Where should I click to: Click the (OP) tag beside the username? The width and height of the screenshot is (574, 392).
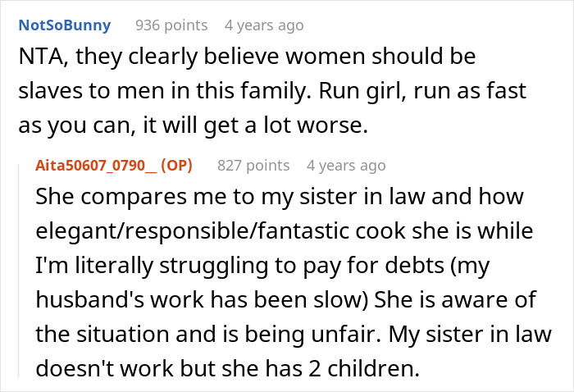tap(176, 165)
